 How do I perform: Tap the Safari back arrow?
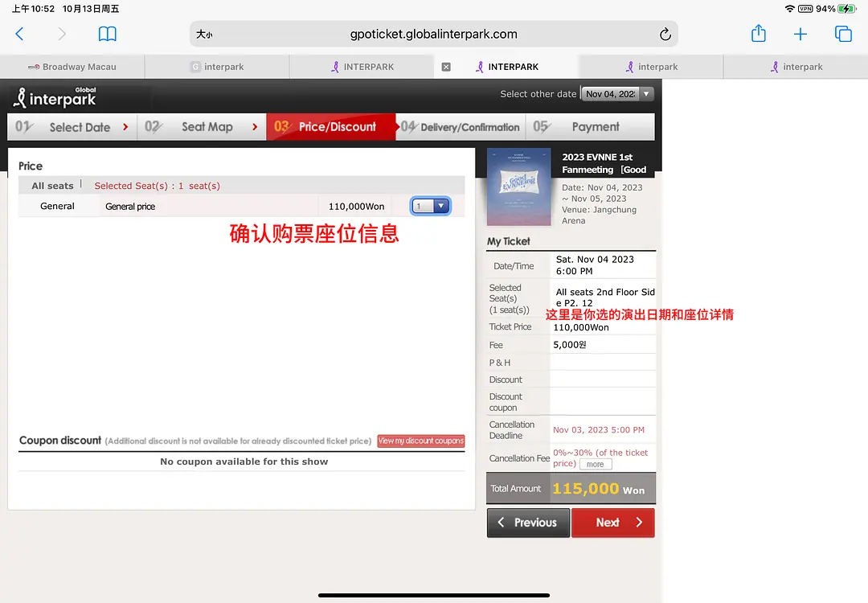(x=19, y=35)
